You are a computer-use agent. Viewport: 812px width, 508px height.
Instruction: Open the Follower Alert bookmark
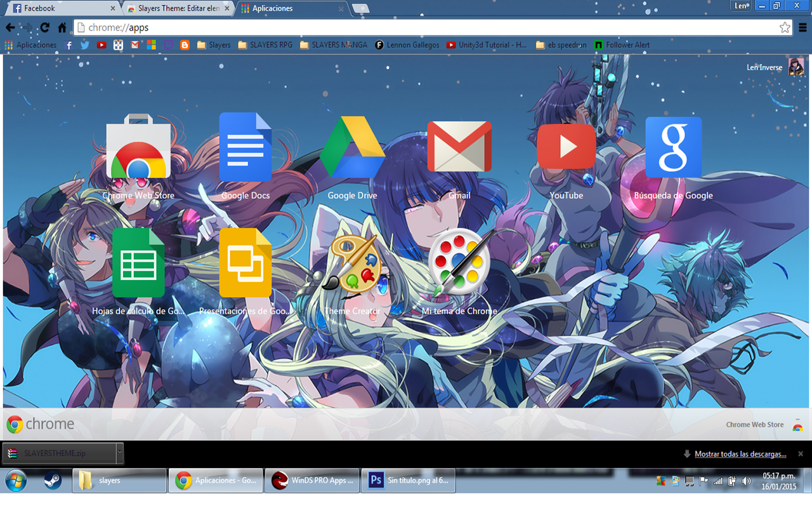622,45
